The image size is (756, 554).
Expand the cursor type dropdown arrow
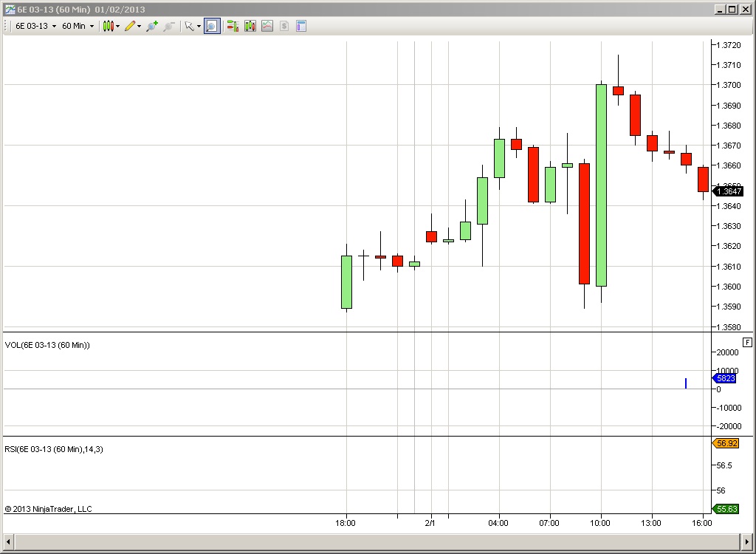pos(199,27)
